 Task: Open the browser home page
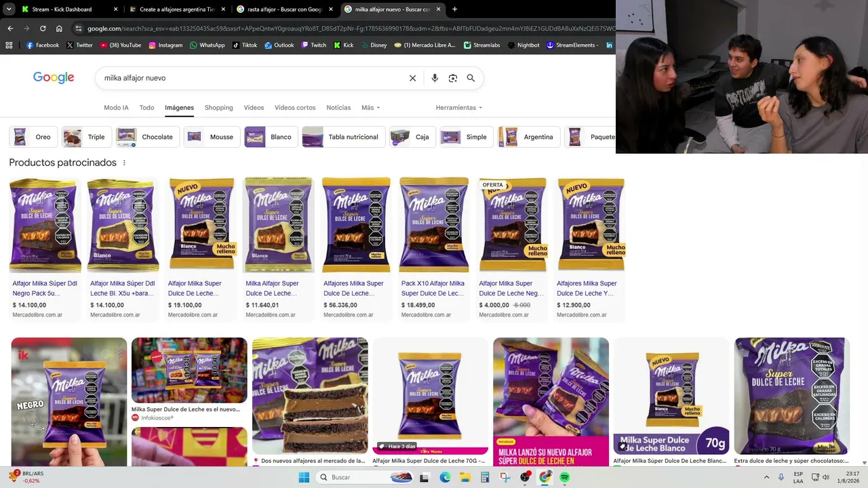59,28
